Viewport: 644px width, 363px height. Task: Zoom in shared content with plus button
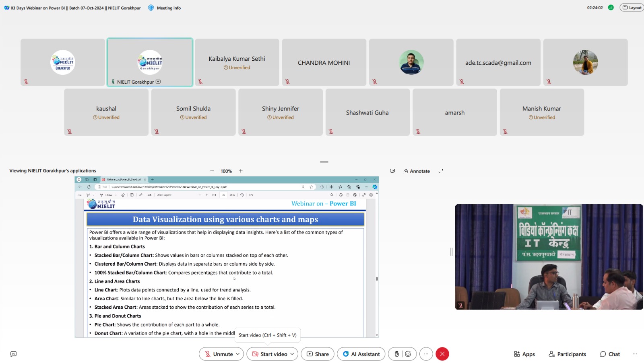pos(241,171)
